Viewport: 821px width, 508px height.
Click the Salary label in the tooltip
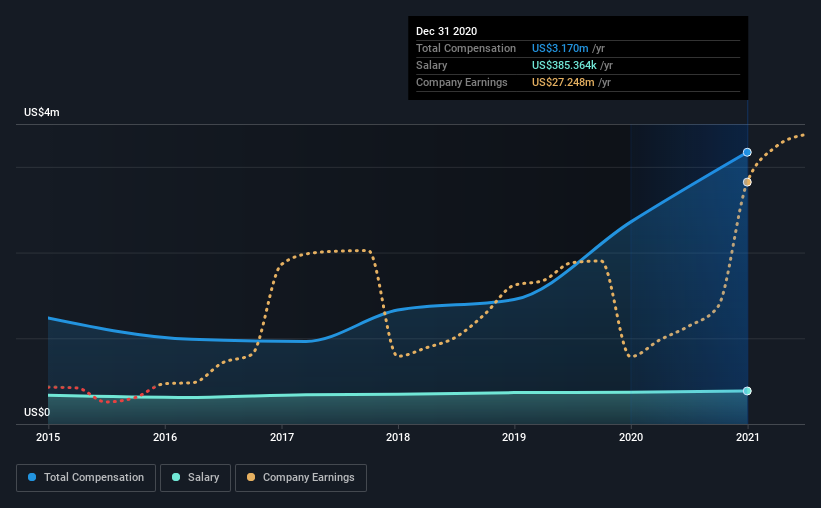(x=431, y=65)
